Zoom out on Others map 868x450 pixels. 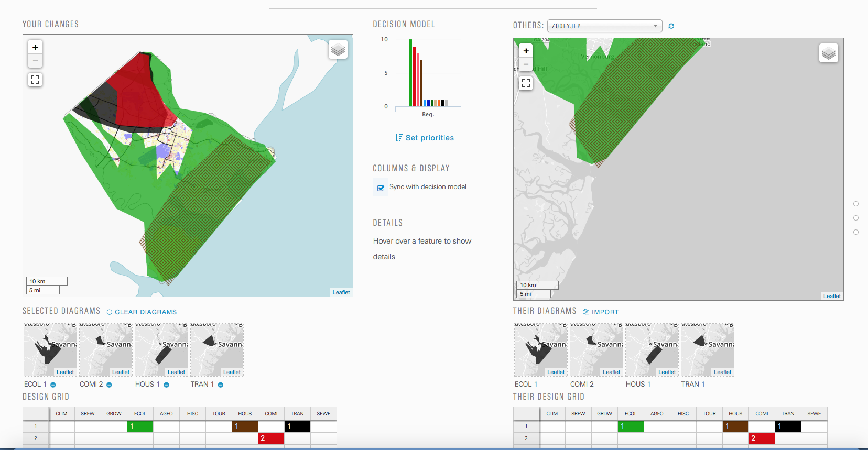click(x=526, y=64)
